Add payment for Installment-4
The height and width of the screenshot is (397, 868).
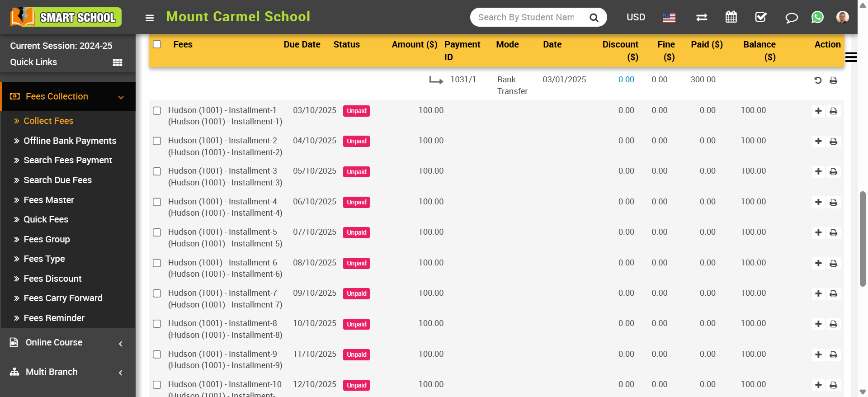pos(818,202)
